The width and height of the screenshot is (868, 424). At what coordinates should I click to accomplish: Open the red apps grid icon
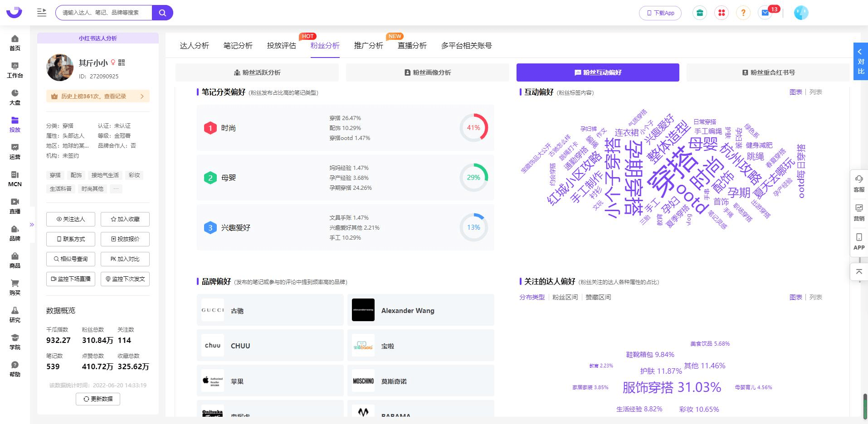(x=722, y=13)
